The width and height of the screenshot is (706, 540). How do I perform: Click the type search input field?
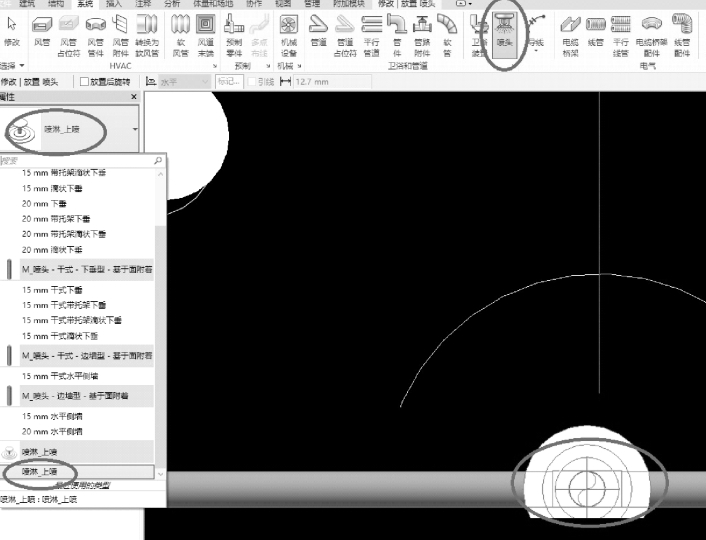[77, 160]
